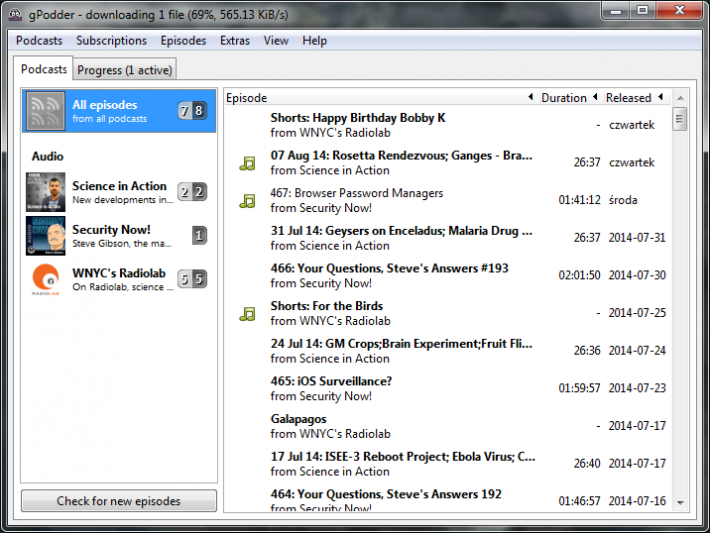Screen dimensions: 710x533
Task: Select episode 466: Your Questions, Steve's Answers #193
Action: click(447, 275)
